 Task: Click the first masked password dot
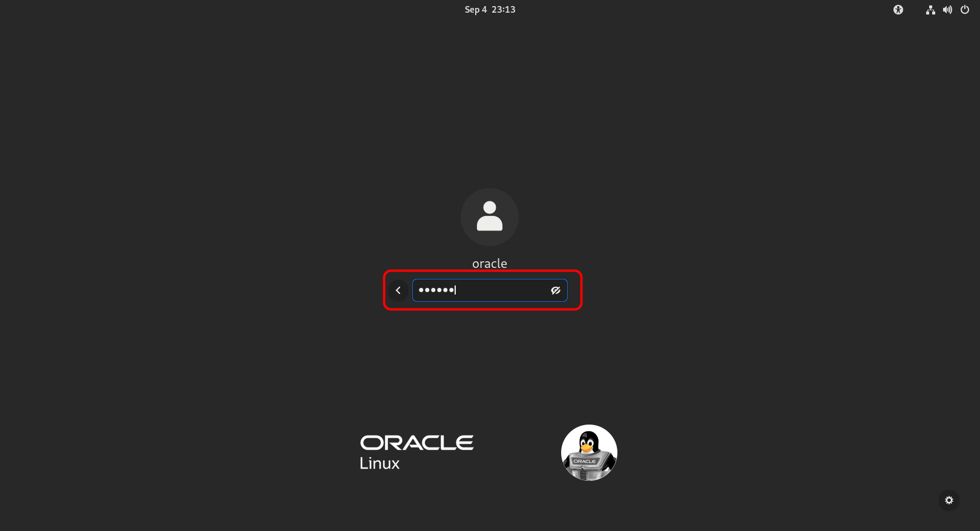tap(421, 290)
